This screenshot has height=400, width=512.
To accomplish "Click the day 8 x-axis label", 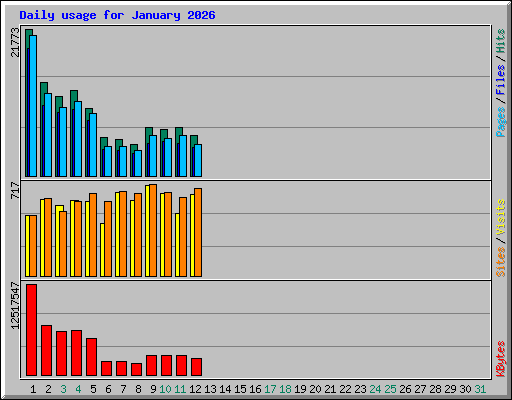I will coord(138,389).
